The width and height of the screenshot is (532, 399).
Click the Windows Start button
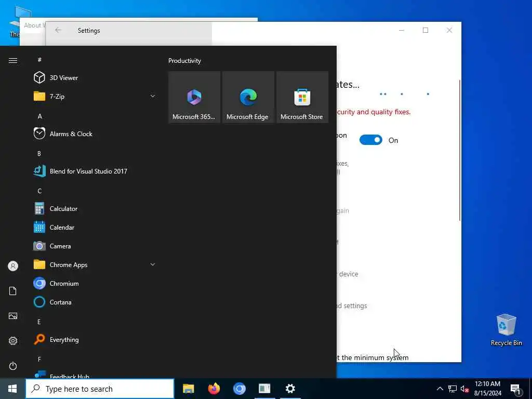[12, 389]
